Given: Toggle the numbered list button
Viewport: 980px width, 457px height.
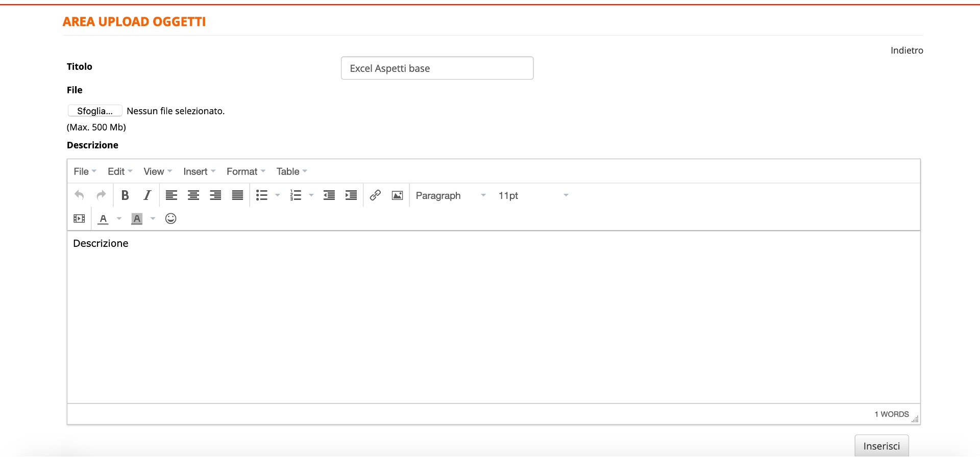Looking at the screenshot, I should [296, 195].
